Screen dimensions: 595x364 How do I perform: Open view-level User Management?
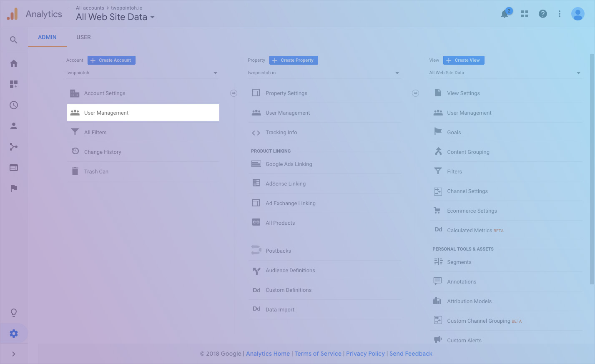[506, 113]
